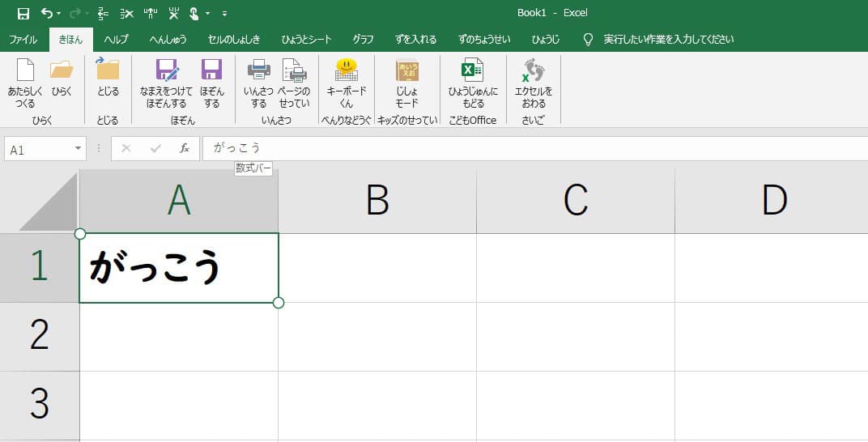The height and width of the screenshot is (442, 868).
Task: Click the bottom-right selection handle of A1
Action: tap(279, 303)
